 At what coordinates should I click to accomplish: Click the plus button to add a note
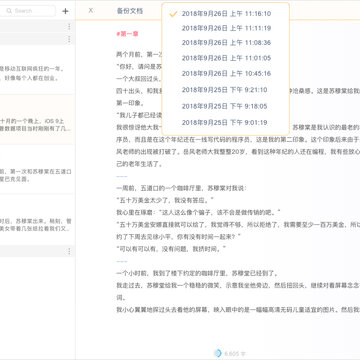65,11
